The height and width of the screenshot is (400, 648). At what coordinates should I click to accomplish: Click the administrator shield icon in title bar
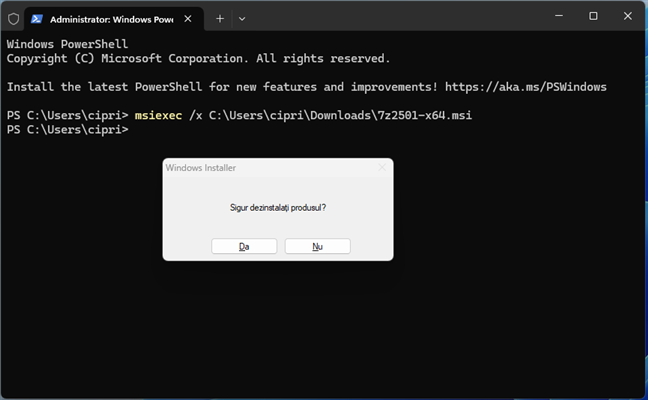click(13, 18)
